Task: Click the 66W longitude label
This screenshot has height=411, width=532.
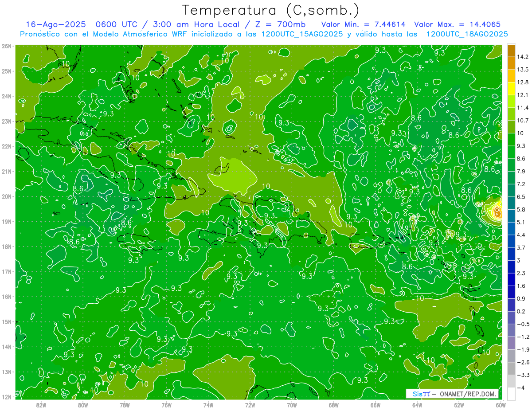Action: click(x=376, y=405)
